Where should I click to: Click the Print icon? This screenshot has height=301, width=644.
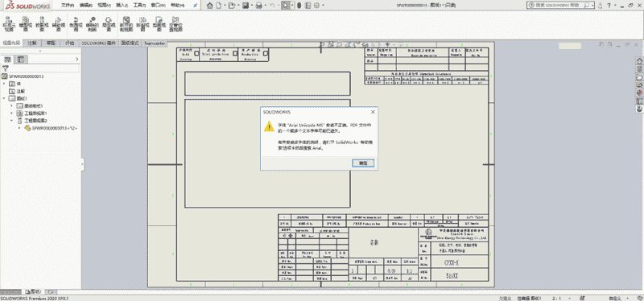[258, 6]
